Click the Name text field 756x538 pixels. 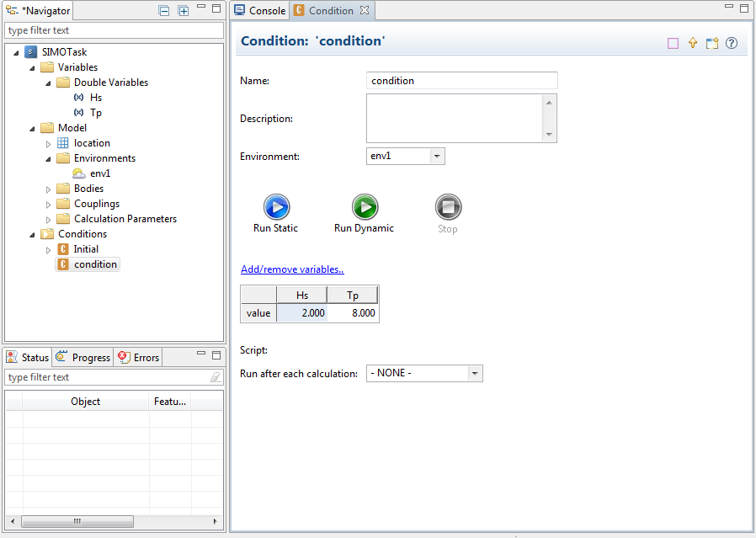coord(462,81)
